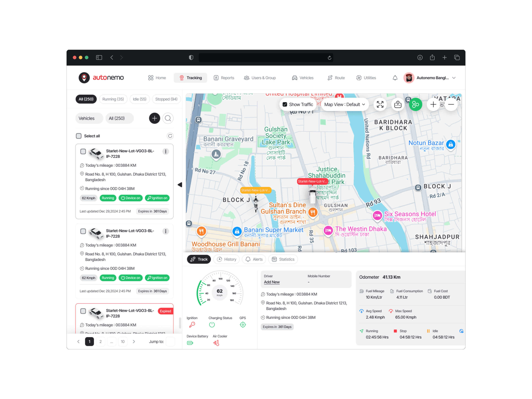Expand map to fullscreen
The width and height of the screenshot is (532, 399).
(380, 104)
